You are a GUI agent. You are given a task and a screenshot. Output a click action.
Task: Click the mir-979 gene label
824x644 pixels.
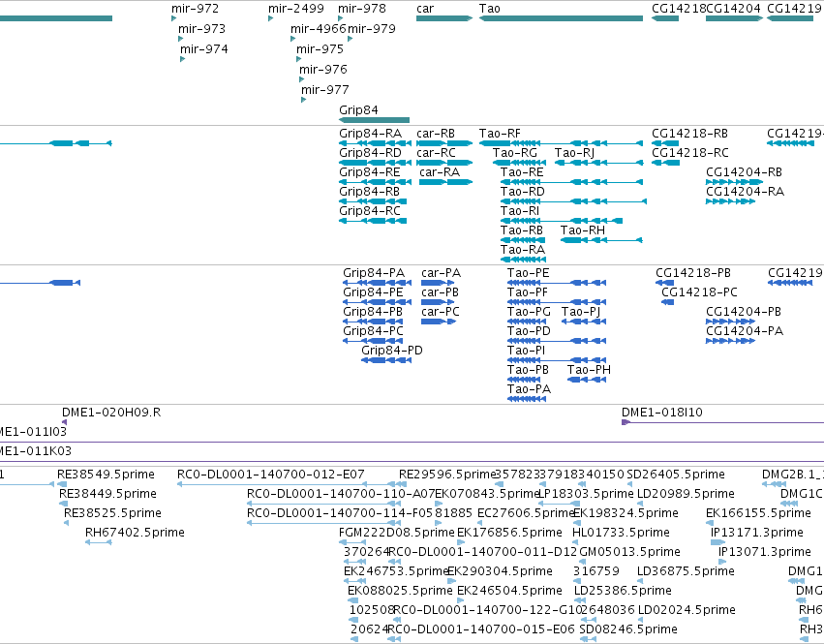tap(372, 29)
